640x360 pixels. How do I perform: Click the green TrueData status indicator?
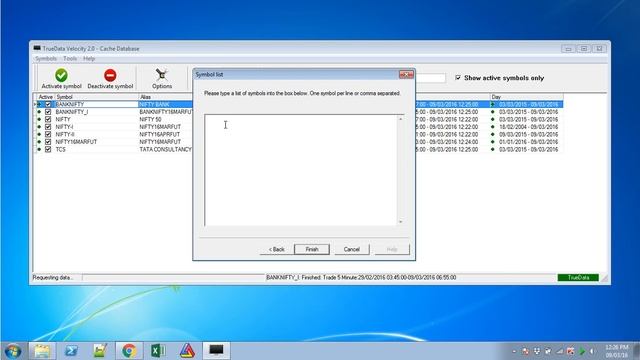[x=578, y=278]
